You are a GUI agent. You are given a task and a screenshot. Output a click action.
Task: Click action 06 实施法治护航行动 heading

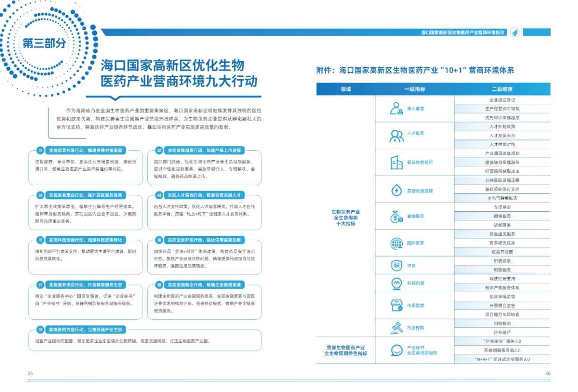(x=201, y=240)
